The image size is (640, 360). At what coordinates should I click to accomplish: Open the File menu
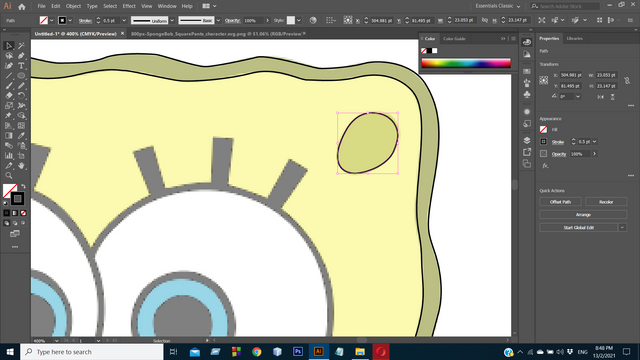coord(41,6)
